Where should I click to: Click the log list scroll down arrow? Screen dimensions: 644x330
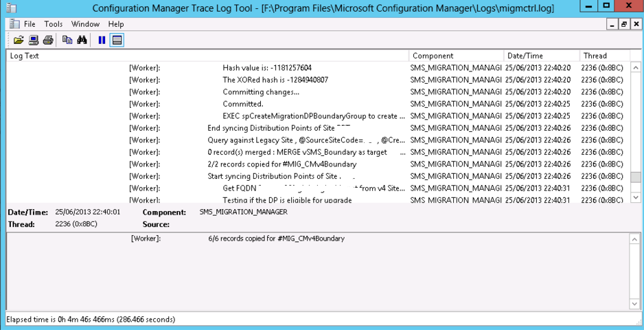coord(635,198)
